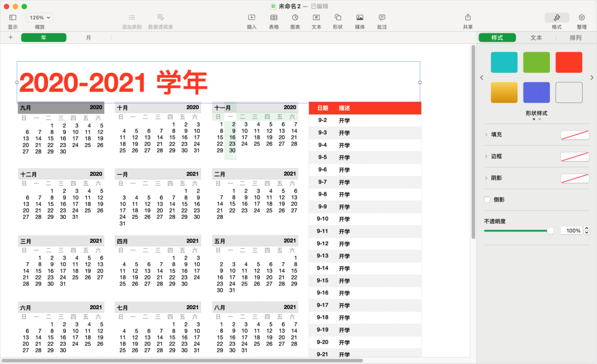Select the 一月 2021 calendar header

click(x=158, y=174)
